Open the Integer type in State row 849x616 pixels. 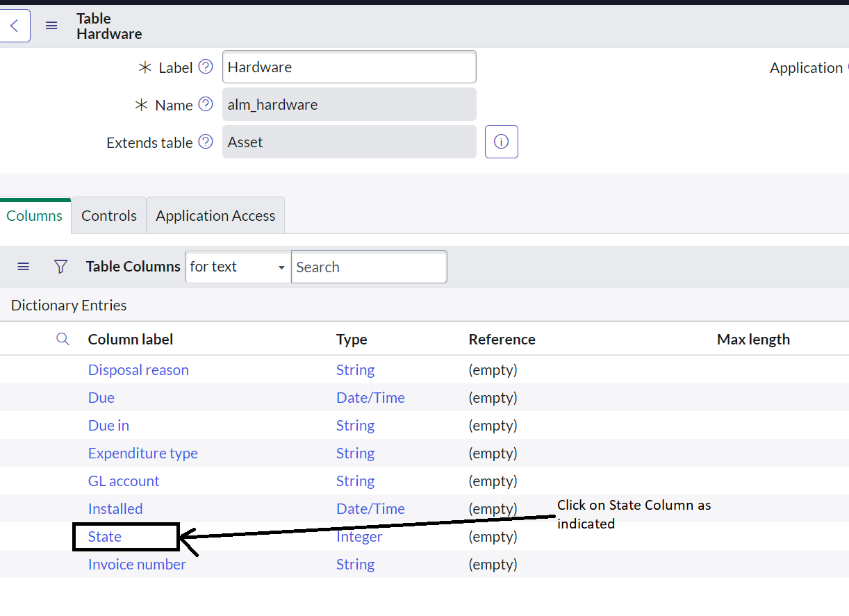pyautogui.click(x=359, y=537)
